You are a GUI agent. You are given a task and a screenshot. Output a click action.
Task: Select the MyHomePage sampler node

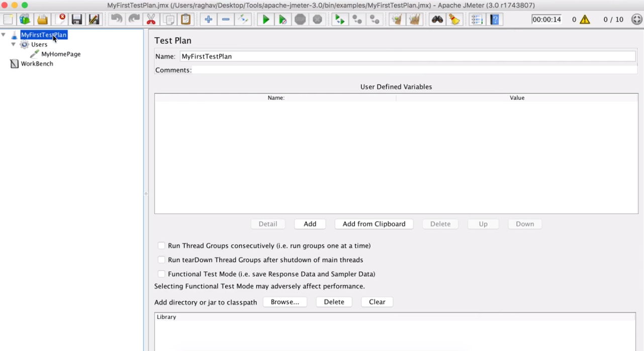point(61,54)
